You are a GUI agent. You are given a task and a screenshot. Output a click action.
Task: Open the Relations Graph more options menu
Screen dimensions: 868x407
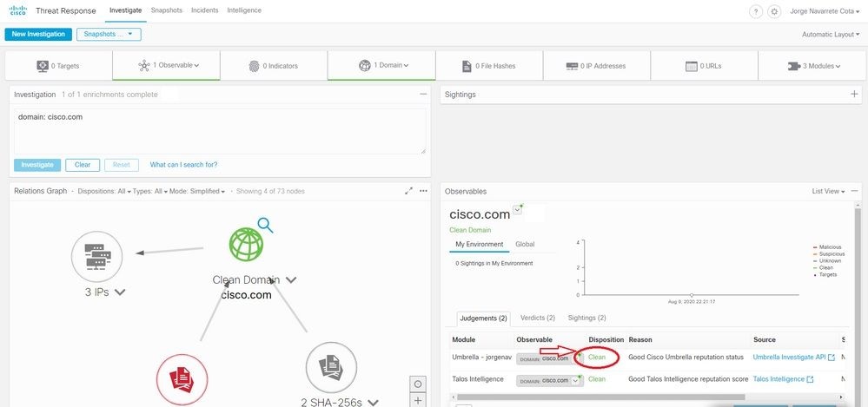[423, 191]
